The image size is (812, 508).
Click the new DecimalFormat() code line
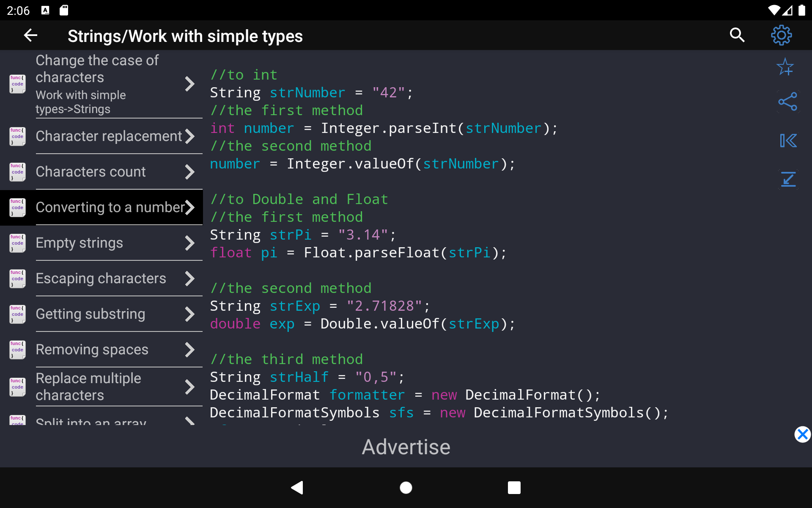pos(405,395)
